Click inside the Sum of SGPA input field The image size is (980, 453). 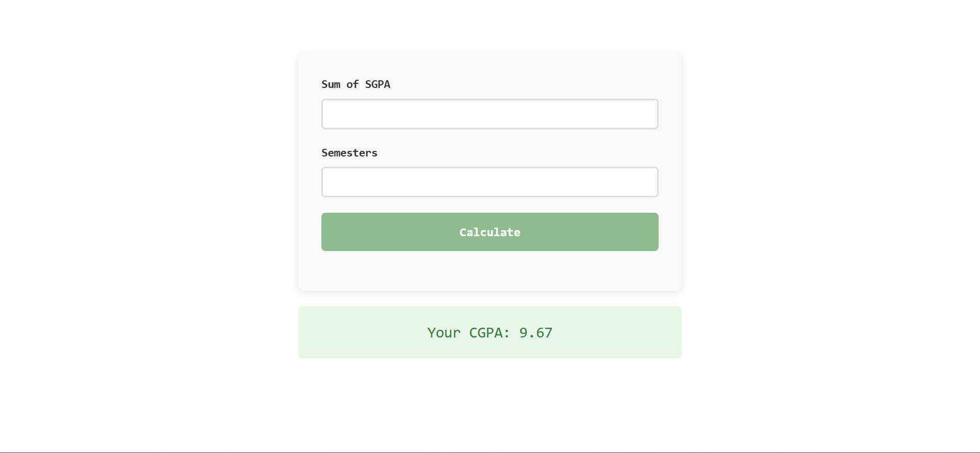(x=489, y=114)
